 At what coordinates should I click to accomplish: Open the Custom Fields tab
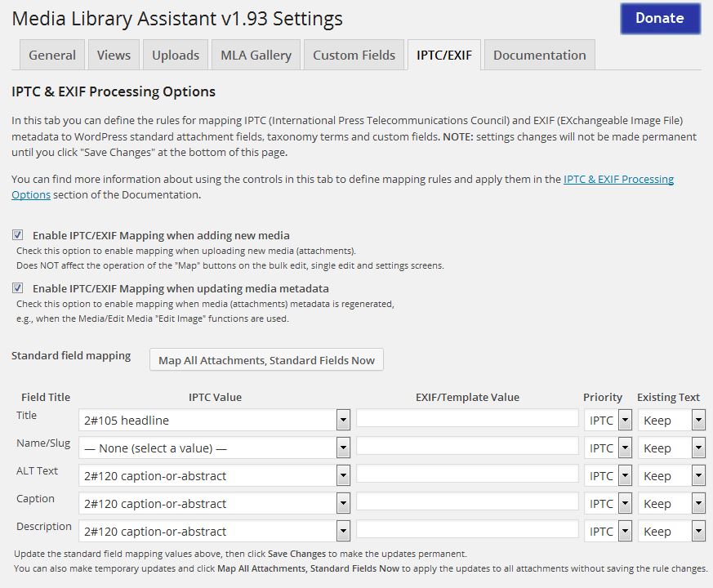click(354, 55)
